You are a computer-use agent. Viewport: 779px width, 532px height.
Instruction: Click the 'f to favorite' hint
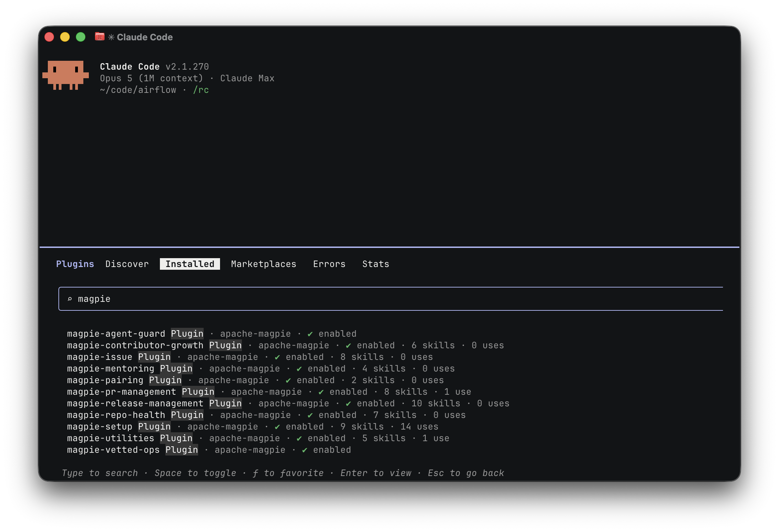[x=288, y=473]
